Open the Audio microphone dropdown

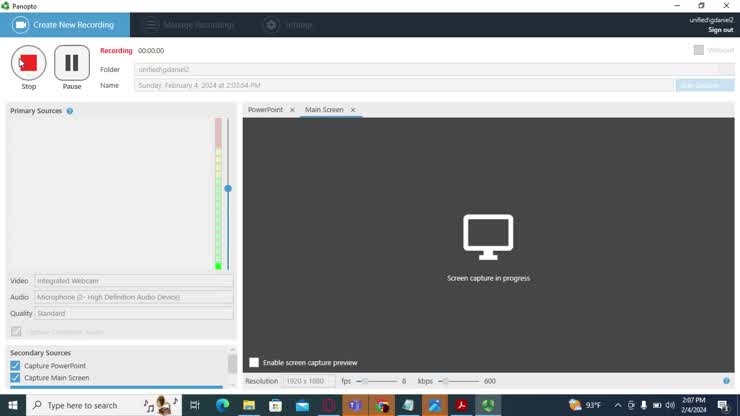[x=133, y=297]
